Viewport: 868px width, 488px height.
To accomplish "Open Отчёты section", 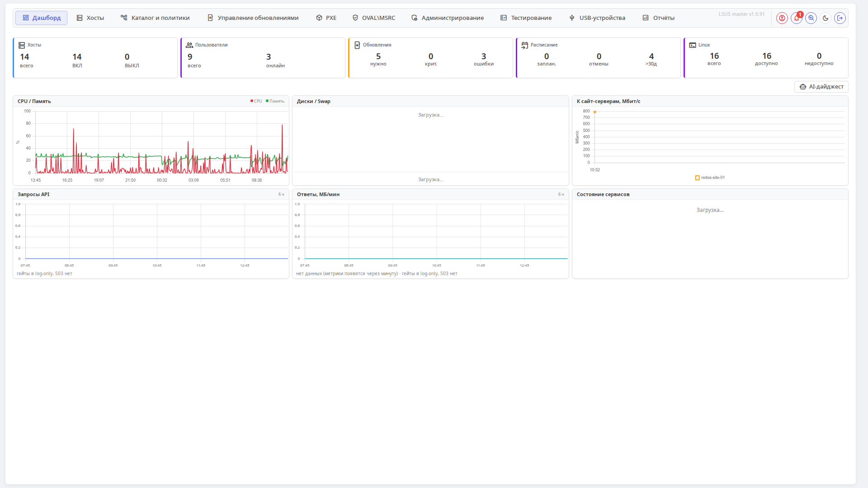I will (659, 18).
